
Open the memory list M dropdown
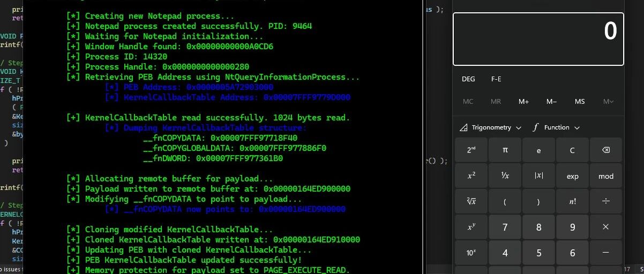click(608, 102)
